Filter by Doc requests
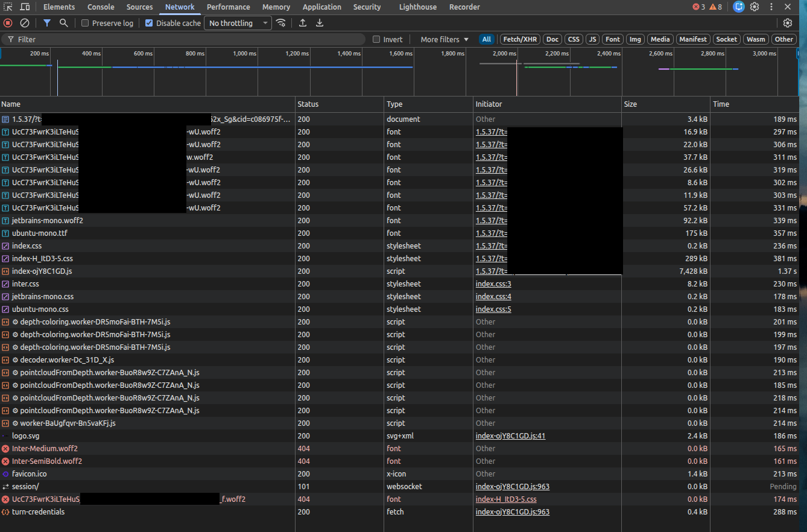 click(552, 39)
